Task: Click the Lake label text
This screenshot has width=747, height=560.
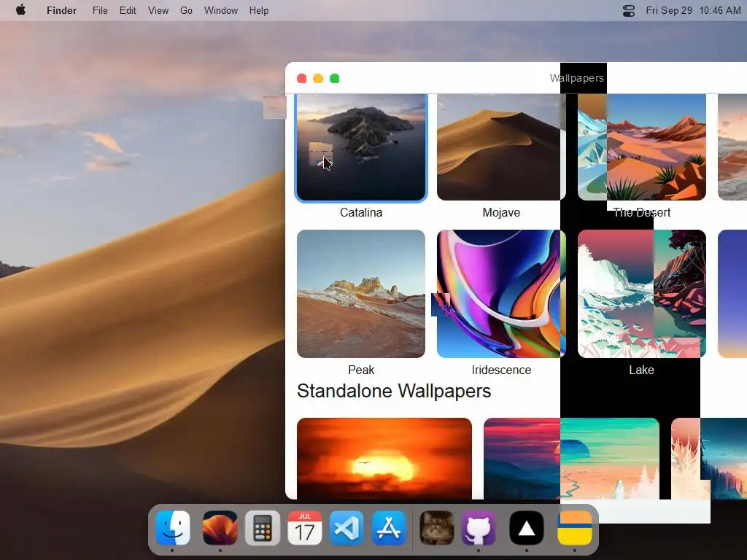Action: (642, 370)
